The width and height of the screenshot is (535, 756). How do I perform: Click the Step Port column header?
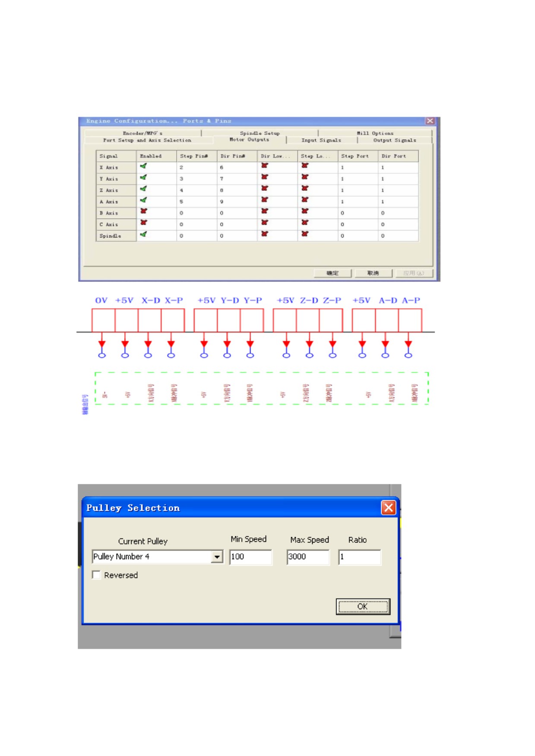tap(358, 156)
